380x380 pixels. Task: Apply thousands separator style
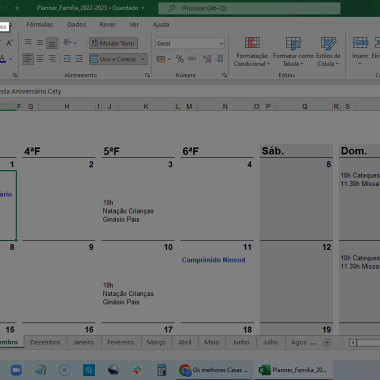(x=192, y=59)
